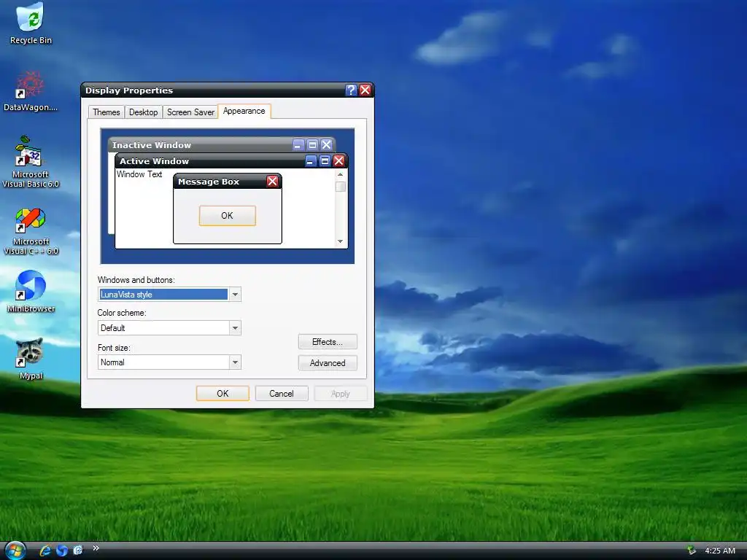This screenshot has width=747, height=560.
Task: Select the DataWagon desktop shortcut
Action: (31, 91)
